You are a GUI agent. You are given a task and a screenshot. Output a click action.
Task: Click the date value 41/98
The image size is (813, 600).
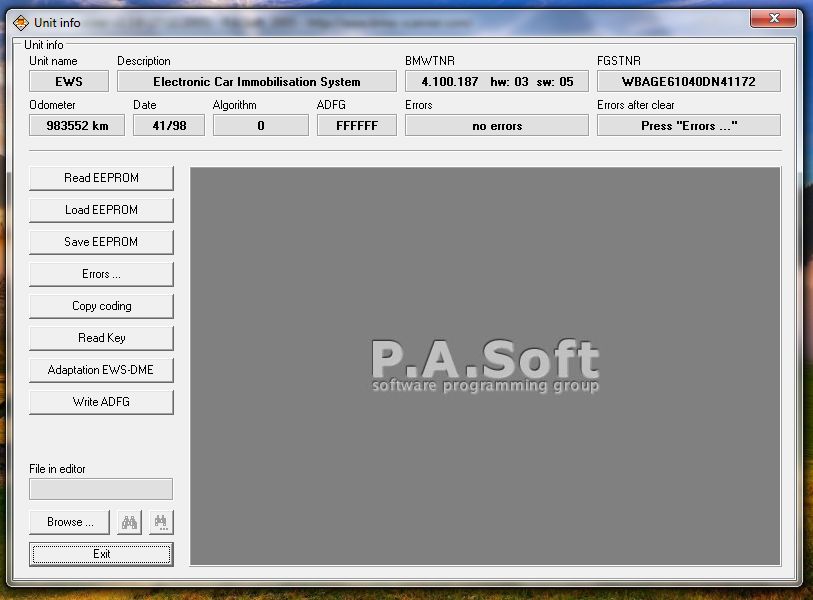[169, 125]
